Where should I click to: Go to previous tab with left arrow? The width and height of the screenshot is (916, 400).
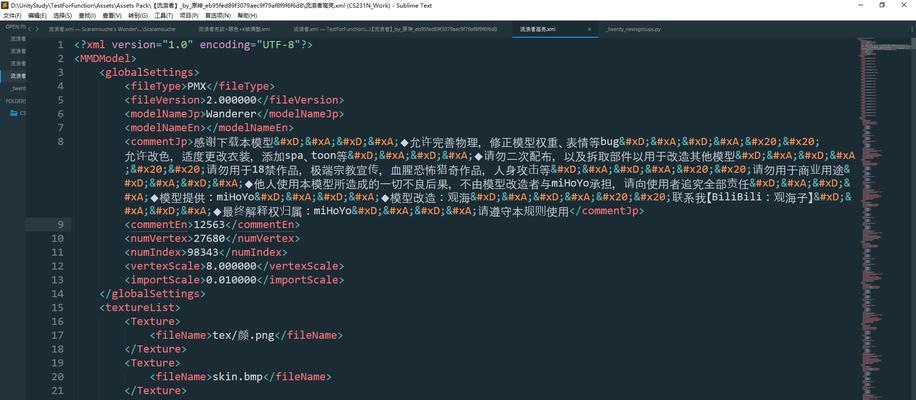point(31,29)
